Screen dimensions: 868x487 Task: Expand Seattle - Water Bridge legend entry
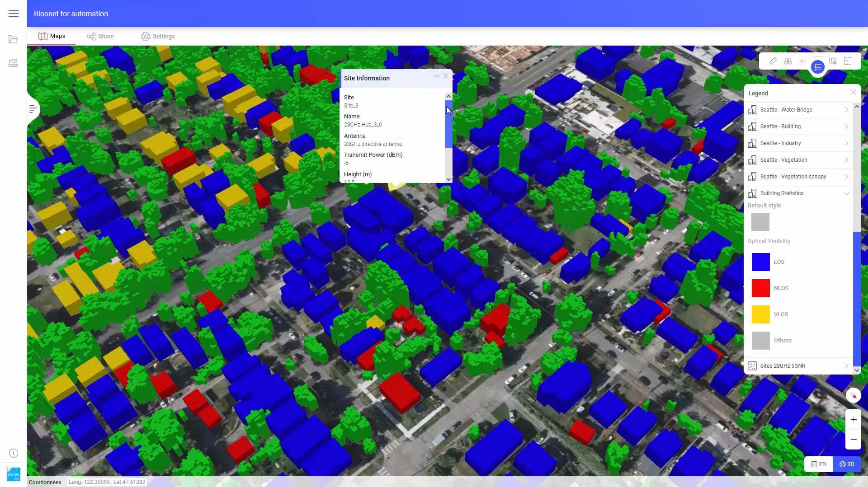(x=846, y=110)
